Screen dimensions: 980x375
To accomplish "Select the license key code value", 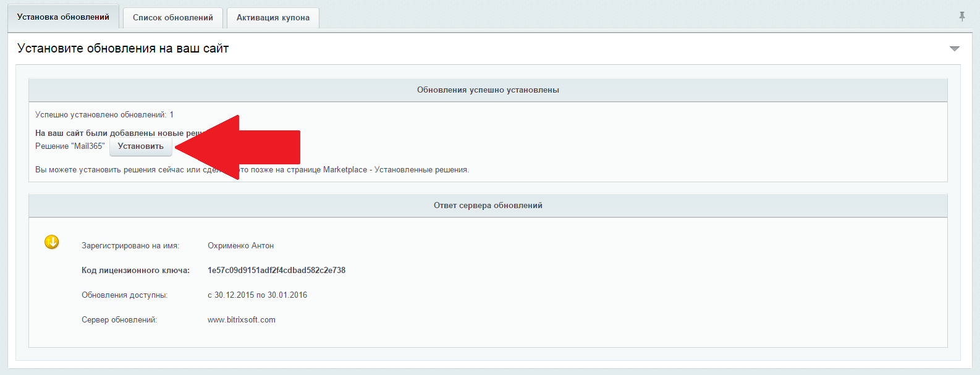I will pyautogui.click(x=276, y=271).
